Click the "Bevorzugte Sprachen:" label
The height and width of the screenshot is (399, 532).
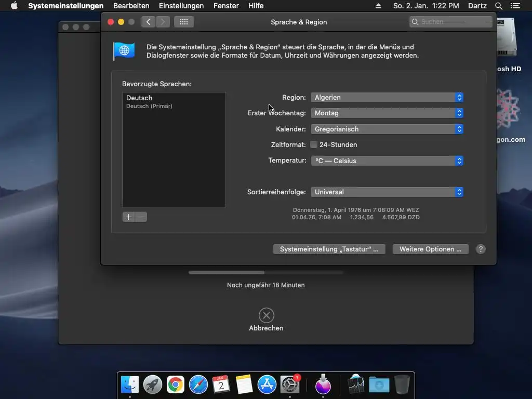[x=157, y=84]
